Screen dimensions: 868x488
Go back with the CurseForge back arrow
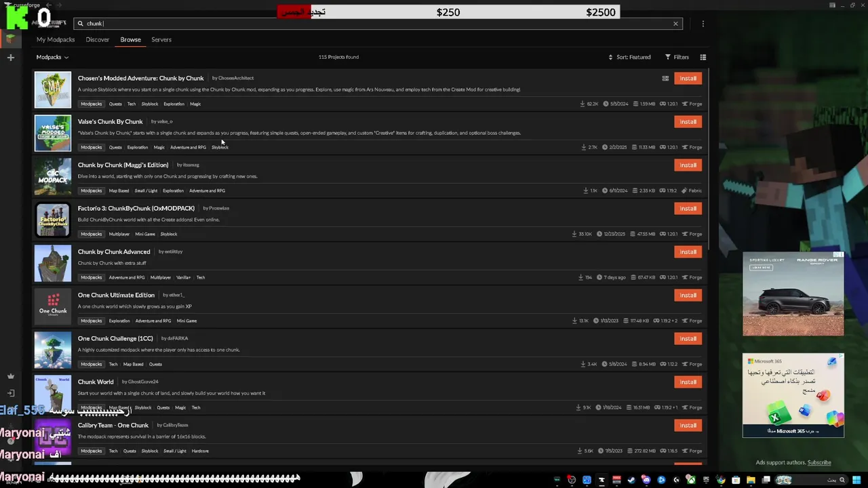48,5
